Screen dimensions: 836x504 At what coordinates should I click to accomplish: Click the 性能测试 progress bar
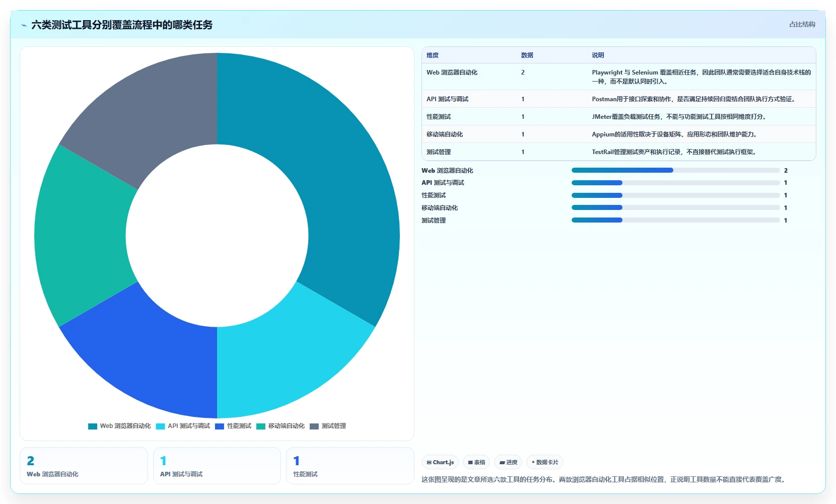click(x=676, y=195)
